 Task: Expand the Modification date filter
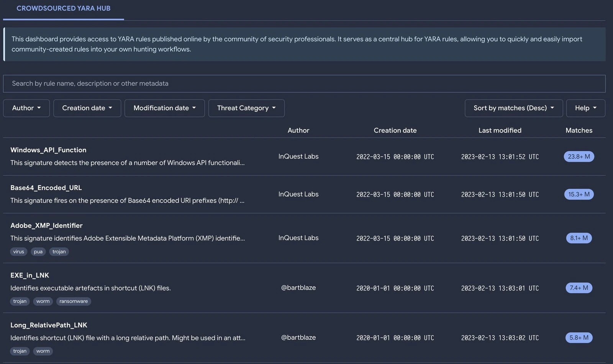[164, 108]
